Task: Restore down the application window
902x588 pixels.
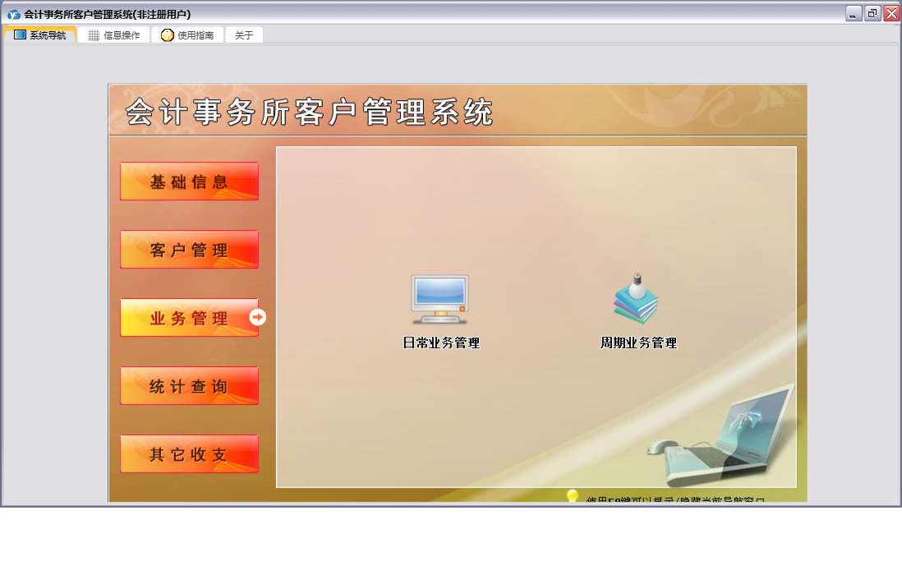Action: 872,13
